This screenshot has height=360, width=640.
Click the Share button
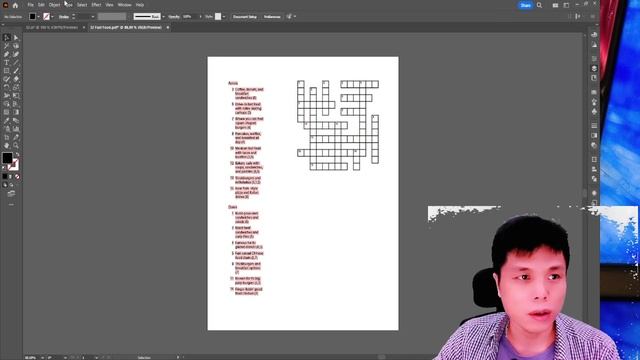coord(525,5)
